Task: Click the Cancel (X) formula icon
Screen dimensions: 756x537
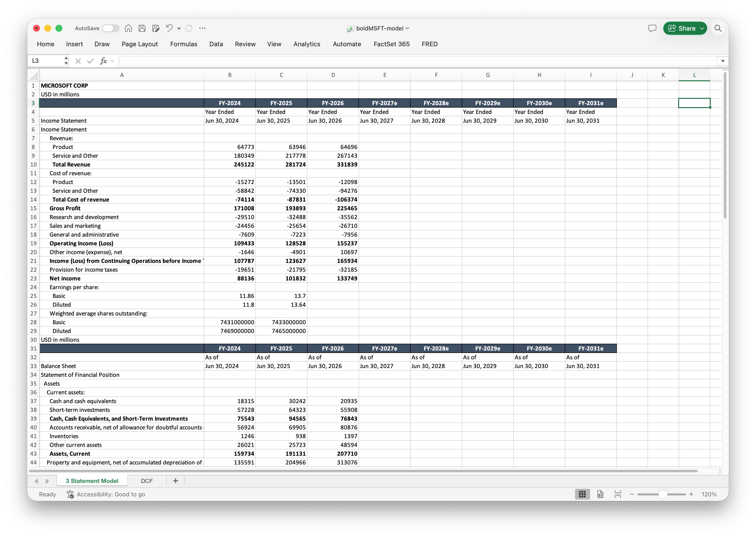Action: coord(78,61)
